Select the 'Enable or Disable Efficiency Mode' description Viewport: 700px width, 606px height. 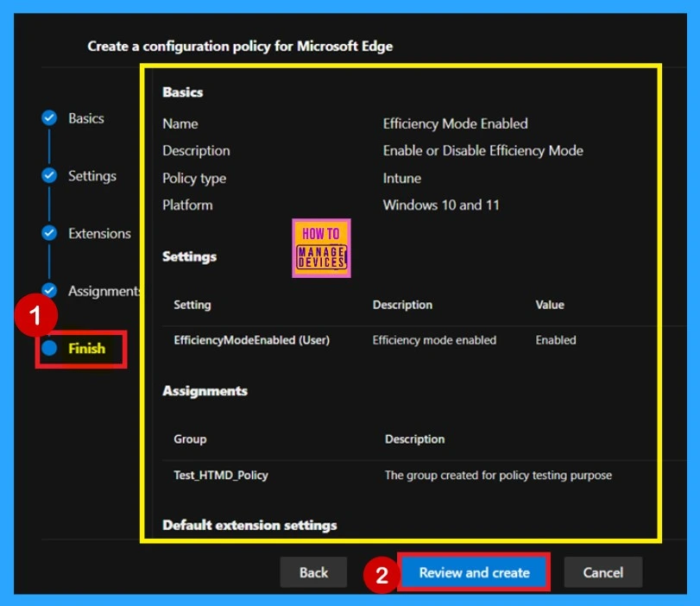click(x=483, y=151)
